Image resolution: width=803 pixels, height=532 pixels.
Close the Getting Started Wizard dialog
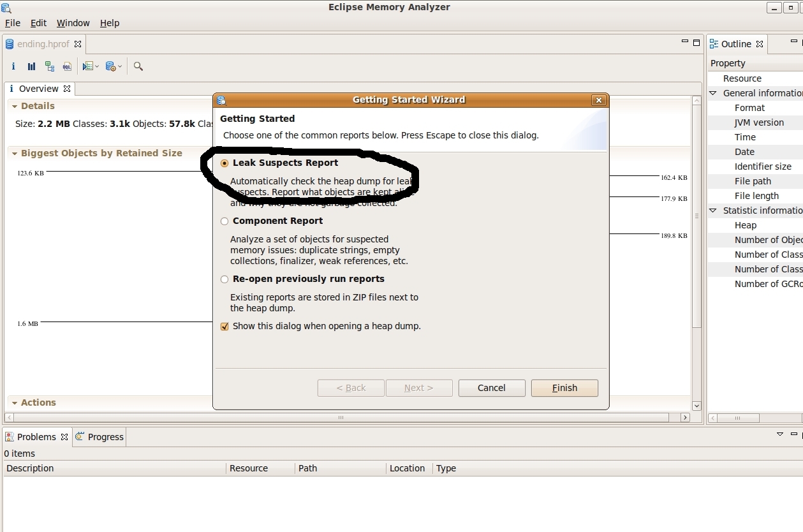(x=598, y=100)
